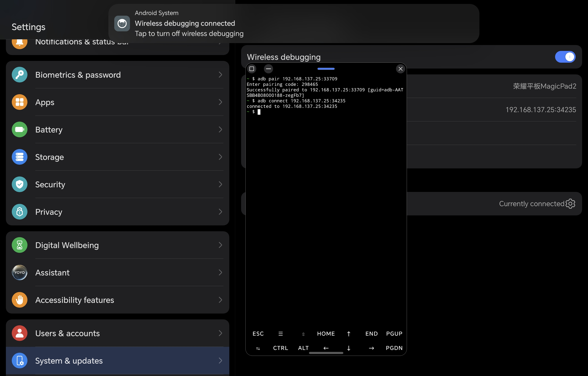Select the ESC key in terminal keyboard

point(258,333)
